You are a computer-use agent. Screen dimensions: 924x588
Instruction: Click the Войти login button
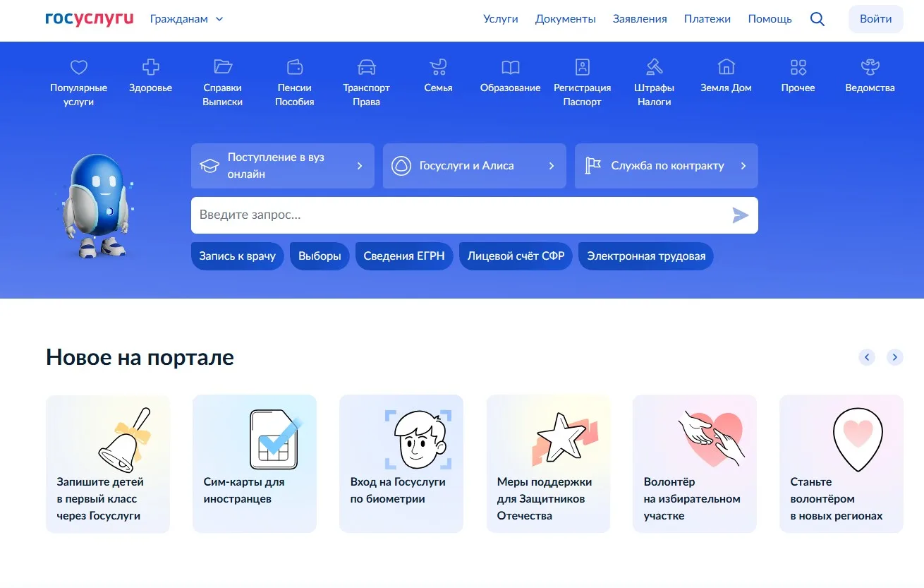coord(876,19)
